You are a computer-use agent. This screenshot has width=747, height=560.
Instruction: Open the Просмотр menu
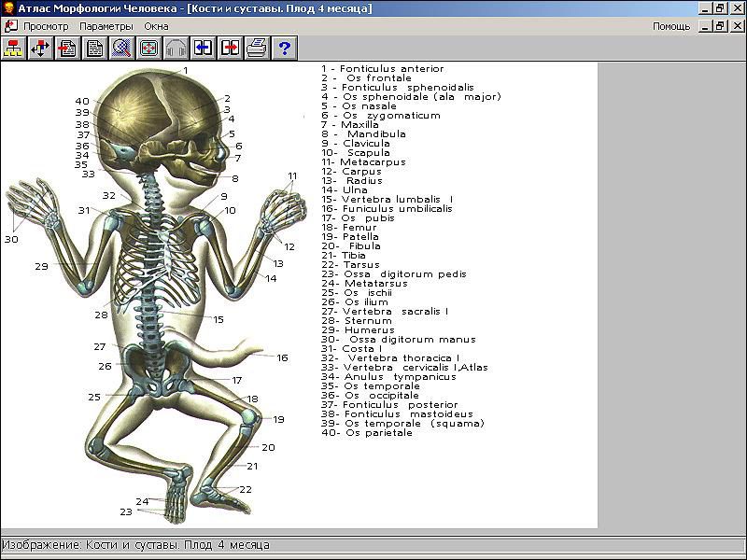(46, 26)
